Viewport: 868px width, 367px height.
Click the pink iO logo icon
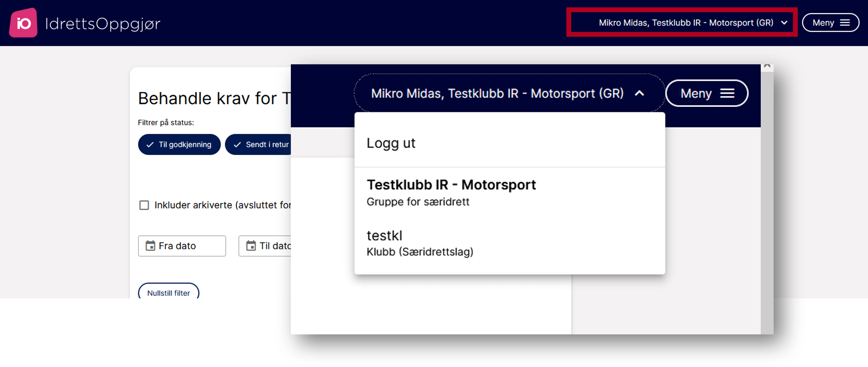tap(23, 23)
